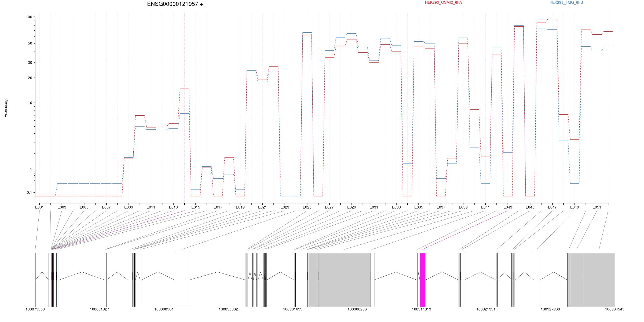This screenshot has width=644, height=322.
Task: Click genomic coordinate 108921391
Action: (x=486, y=309)
